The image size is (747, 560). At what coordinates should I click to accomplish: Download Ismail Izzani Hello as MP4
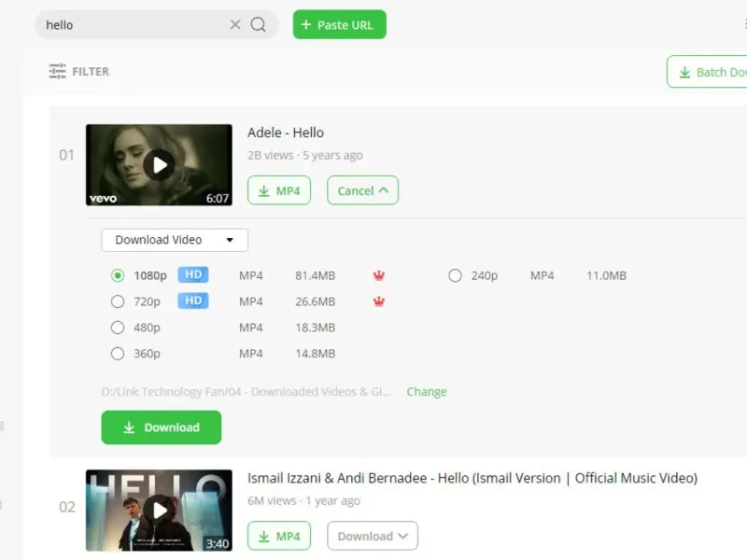point(279,536)
